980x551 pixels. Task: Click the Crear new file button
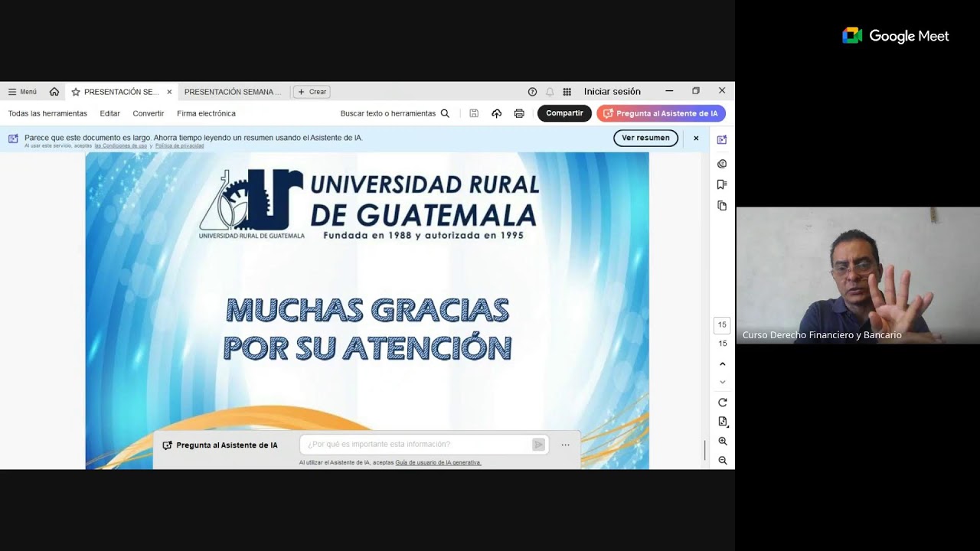coord(312,92)
